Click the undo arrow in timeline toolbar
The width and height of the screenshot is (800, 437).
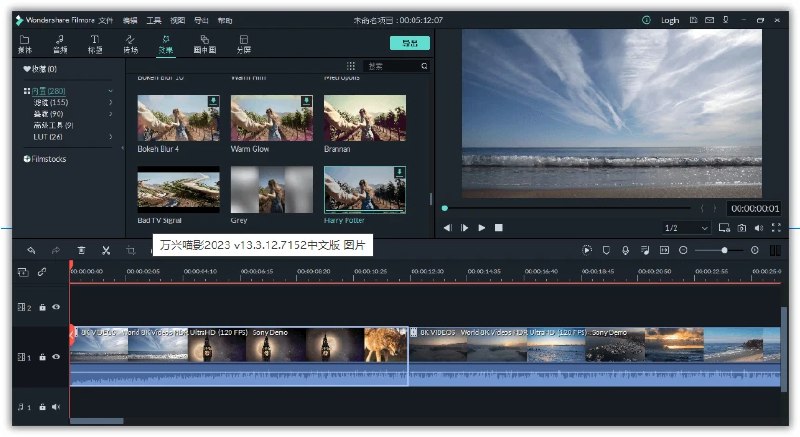tap(32, 251)
